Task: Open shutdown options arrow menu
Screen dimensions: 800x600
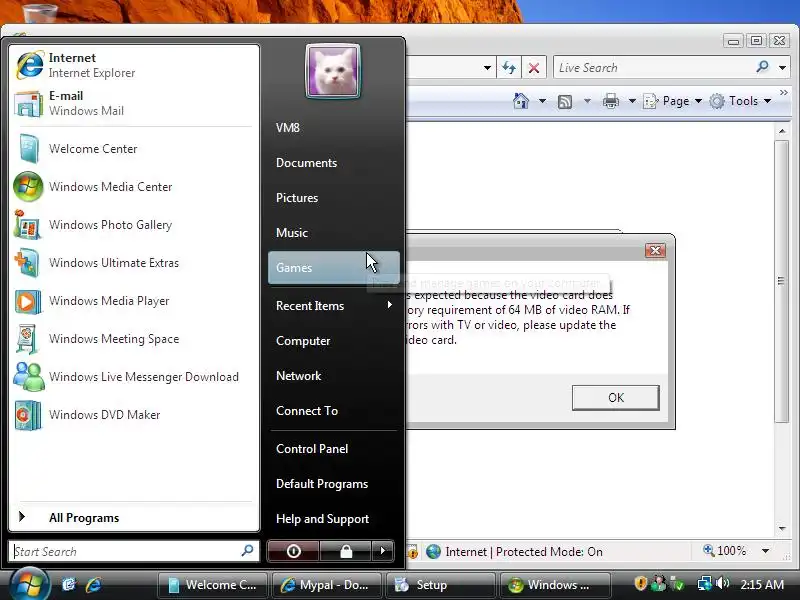Action: 383,551
